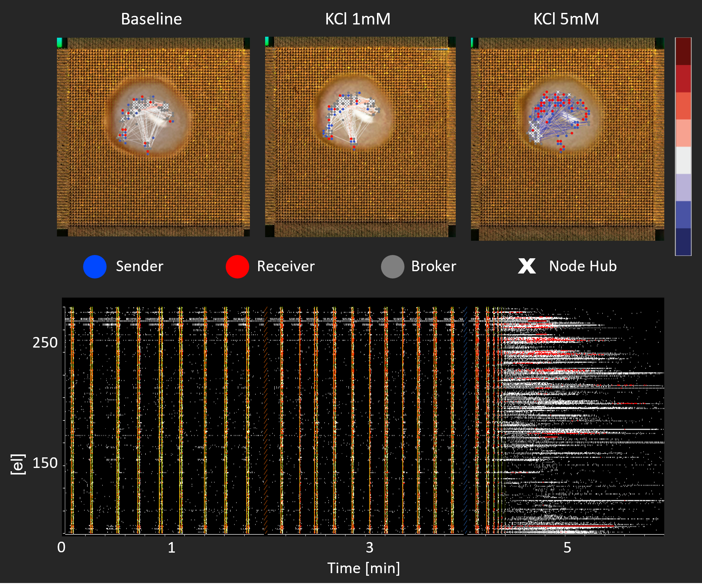This screenshot has height=588, width=702.
Task: Click the blue Sender legend circle
Action: point(95,267)
